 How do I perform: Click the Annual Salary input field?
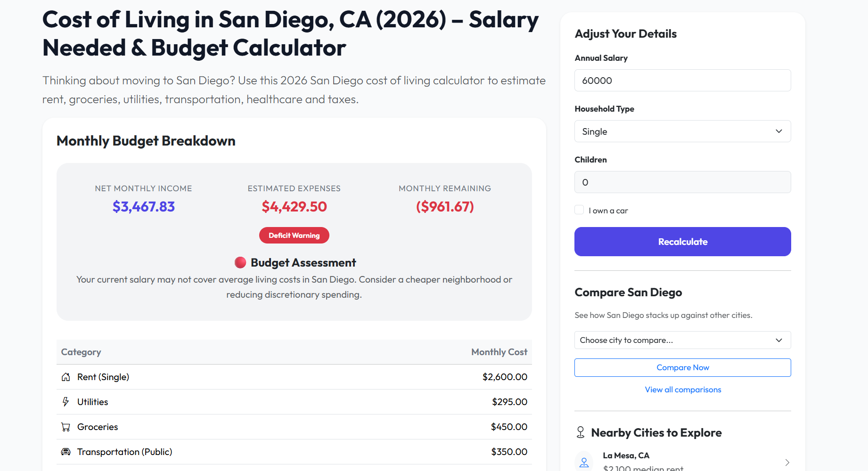tap(682, 80)
